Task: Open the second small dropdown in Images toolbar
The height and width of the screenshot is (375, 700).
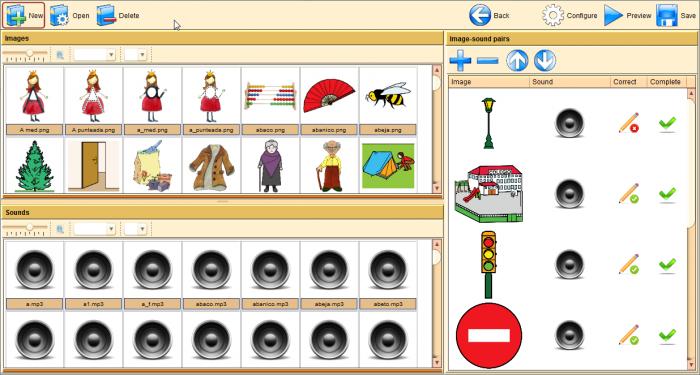Action: pyautogui.click(x=136, y=55)
